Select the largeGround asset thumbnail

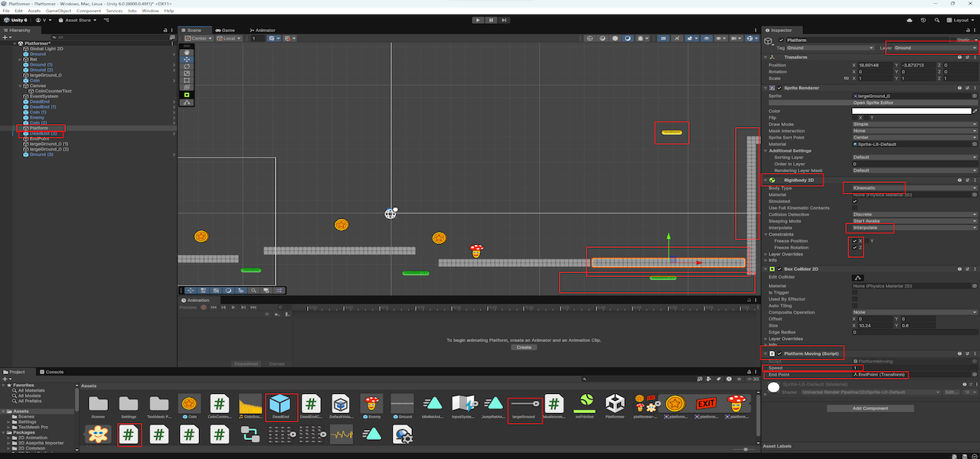[525, 406]
